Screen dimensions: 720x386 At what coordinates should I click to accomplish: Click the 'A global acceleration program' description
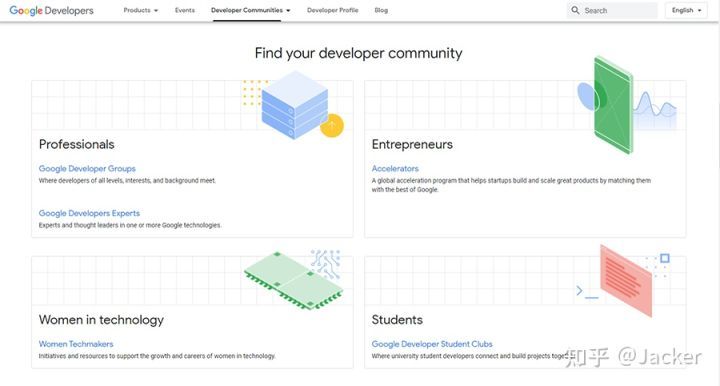point(511,185)
